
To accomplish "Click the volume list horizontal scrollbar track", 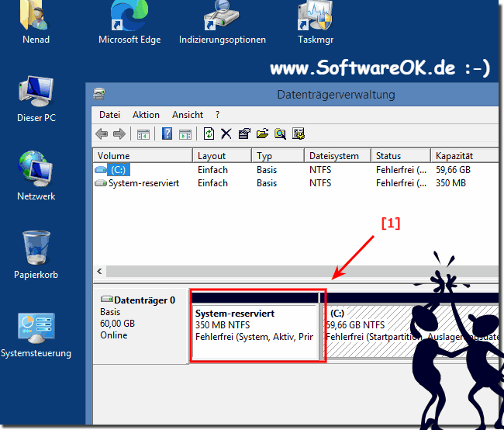I will click(x=302, y=272).
